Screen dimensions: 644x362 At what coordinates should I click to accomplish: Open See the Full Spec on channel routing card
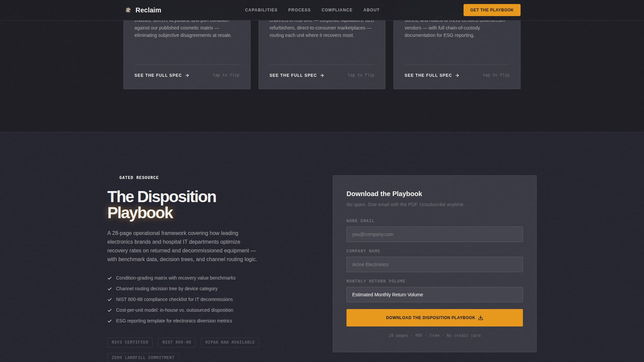pos(297,75)
